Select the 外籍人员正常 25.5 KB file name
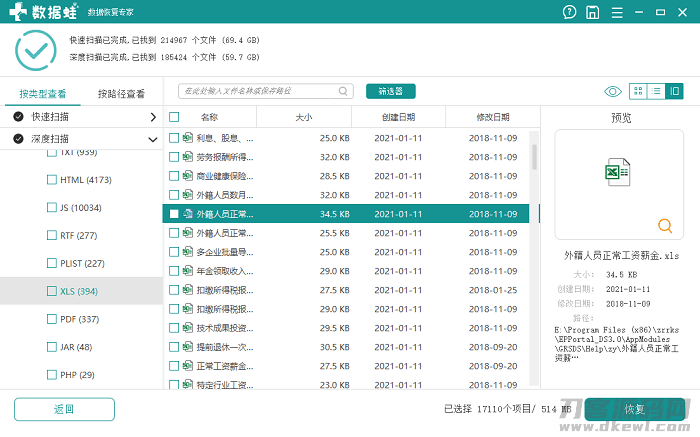Viewport: 700px width, 437px height. coord(225,233)
